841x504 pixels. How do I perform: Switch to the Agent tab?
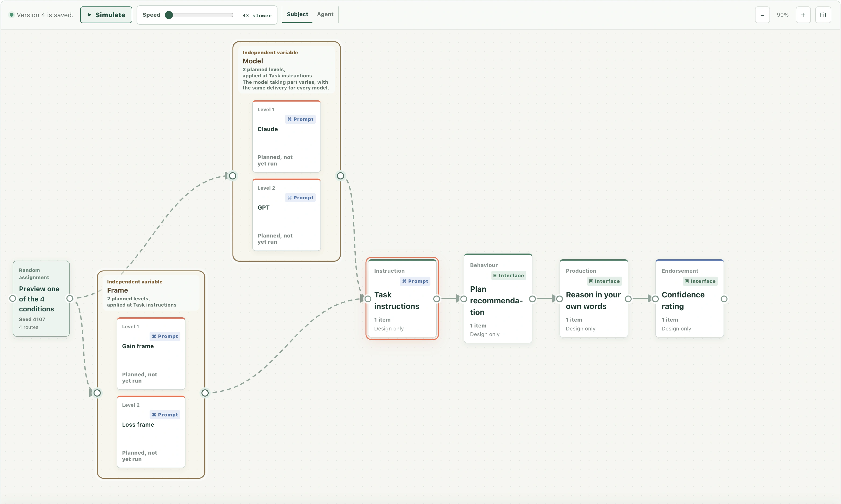tap(325, 14)
